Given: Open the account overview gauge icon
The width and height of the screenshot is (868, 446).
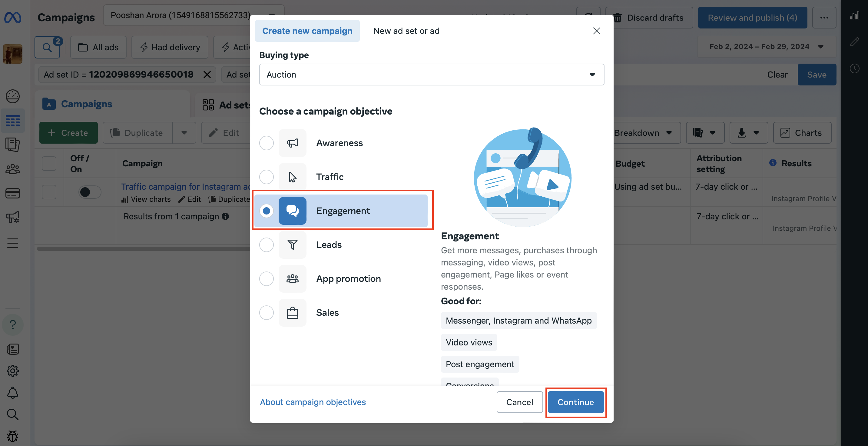Looking at the screenshot, I should point(13,96).
